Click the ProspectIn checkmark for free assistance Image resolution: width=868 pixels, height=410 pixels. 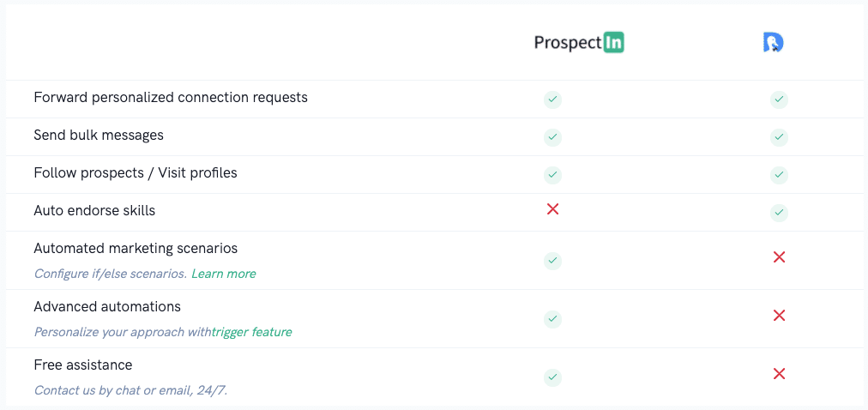[x=552, y=377]
